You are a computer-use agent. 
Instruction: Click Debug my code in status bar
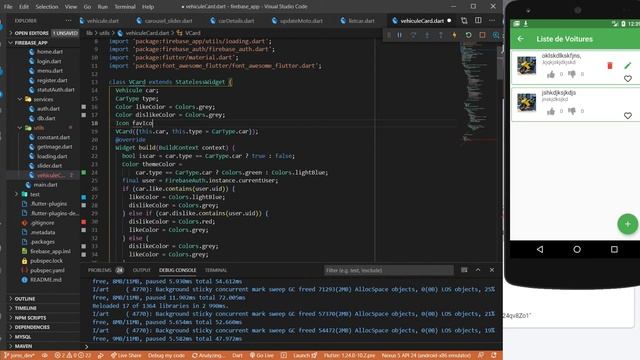click(x=166, y=356)
